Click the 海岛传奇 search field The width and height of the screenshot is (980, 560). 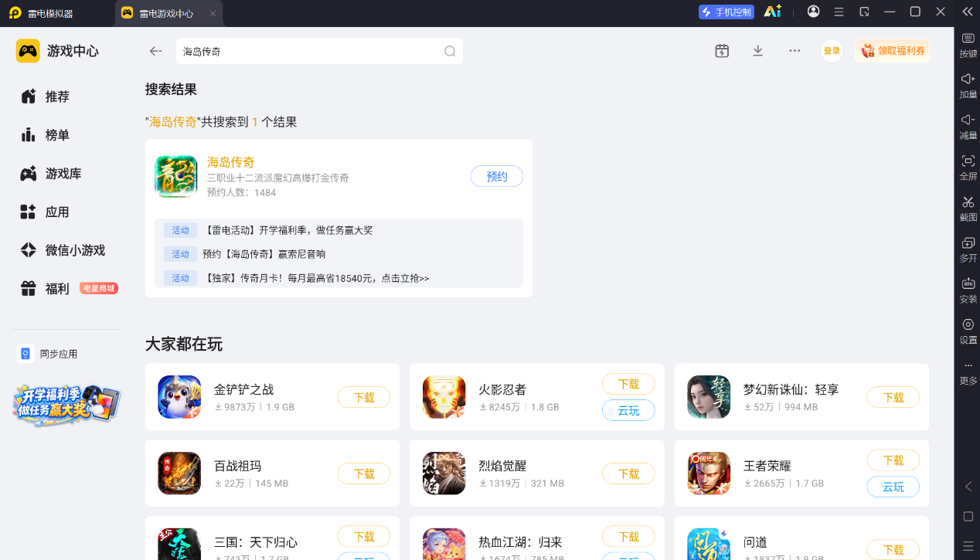point(319,51)
